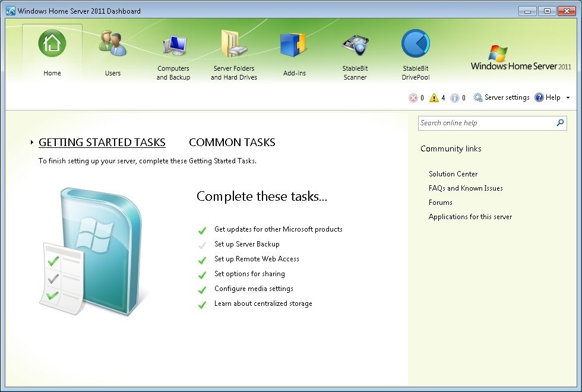The image size is (582, 392).
Task: Click the checkmark beside Learn about centralized storage
Action: click(x=202, y=305)
